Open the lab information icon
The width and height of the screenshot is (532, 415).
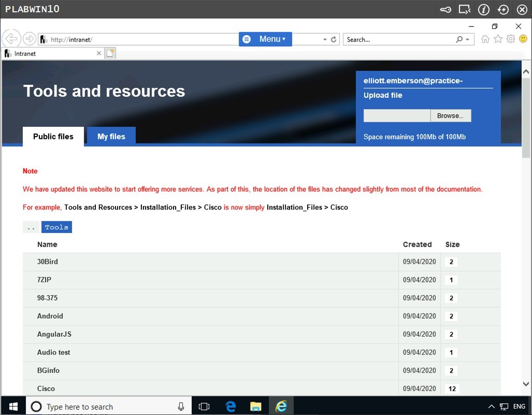[483, 9]
